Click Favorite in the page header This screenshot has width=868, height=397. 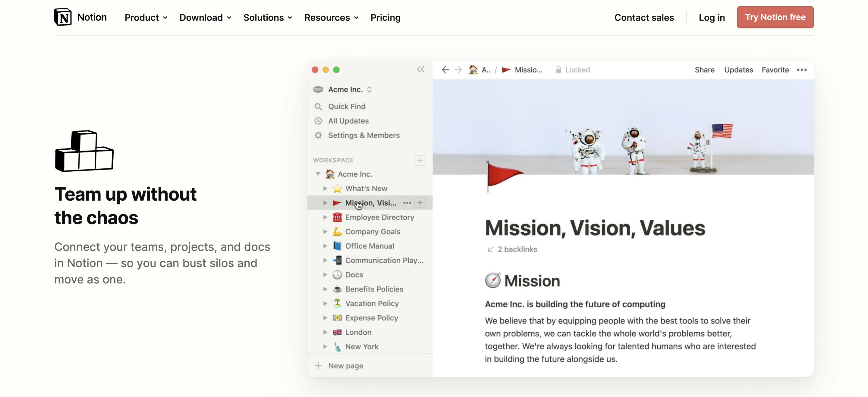tap(775, 70)
